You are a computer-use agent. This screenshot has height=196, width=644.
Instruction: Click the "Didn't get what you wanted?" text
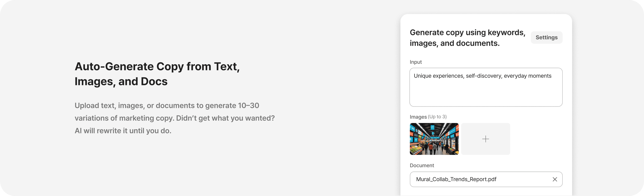(225, 118)
